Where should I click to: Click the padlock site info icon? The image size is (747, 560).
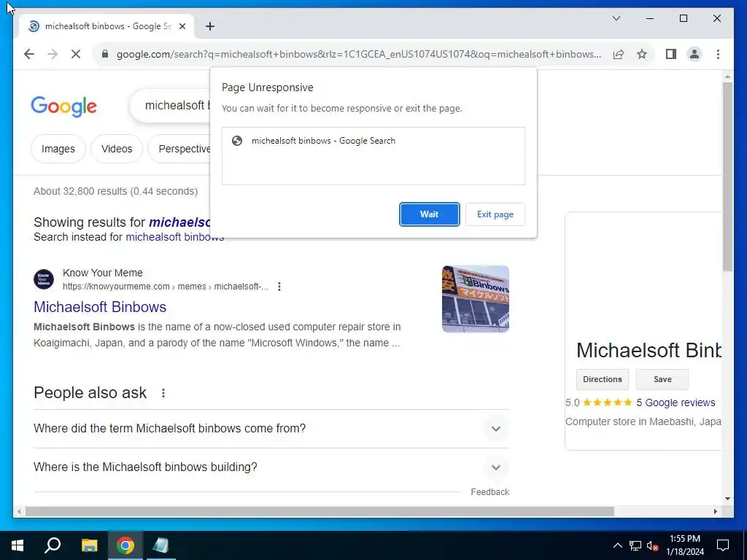[105, 54]
